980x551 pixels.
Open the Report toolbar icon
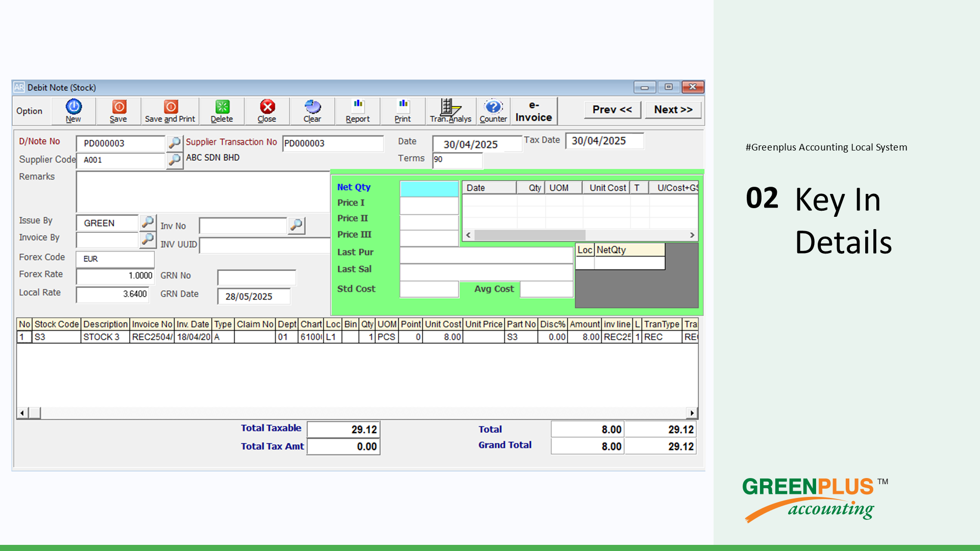pos(358,111)
